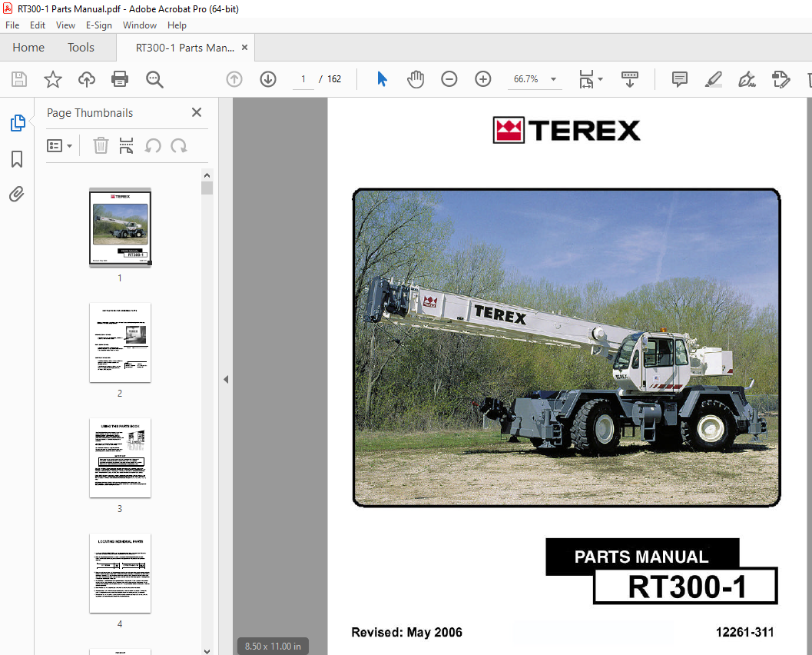Close the Page Thumbnails panel

[196, 112]
